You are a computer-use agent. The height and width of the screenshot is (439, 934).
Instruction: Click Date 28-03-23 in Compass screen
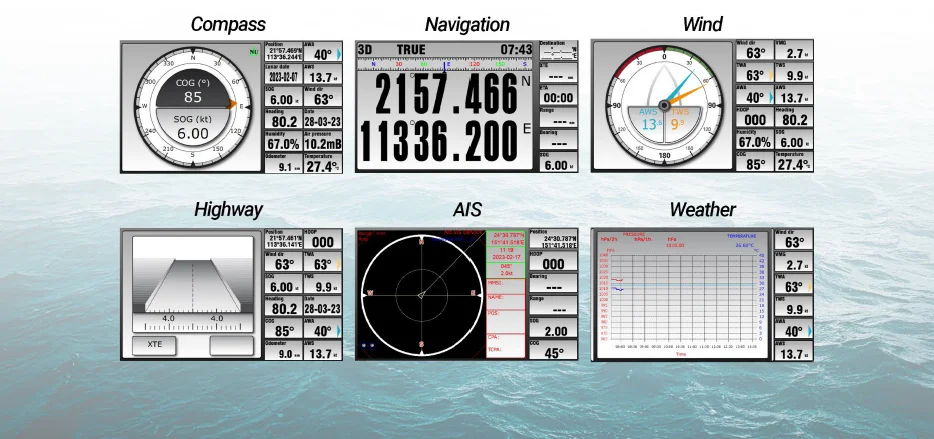click(323, 119)
